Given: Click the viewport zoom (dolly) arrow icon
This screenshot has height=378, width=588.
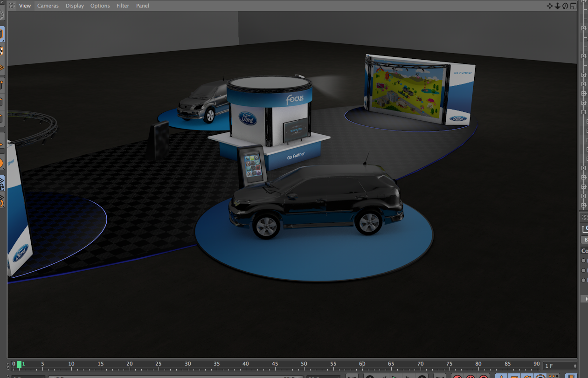Looking at the screenshot, I should coord(557,6).
